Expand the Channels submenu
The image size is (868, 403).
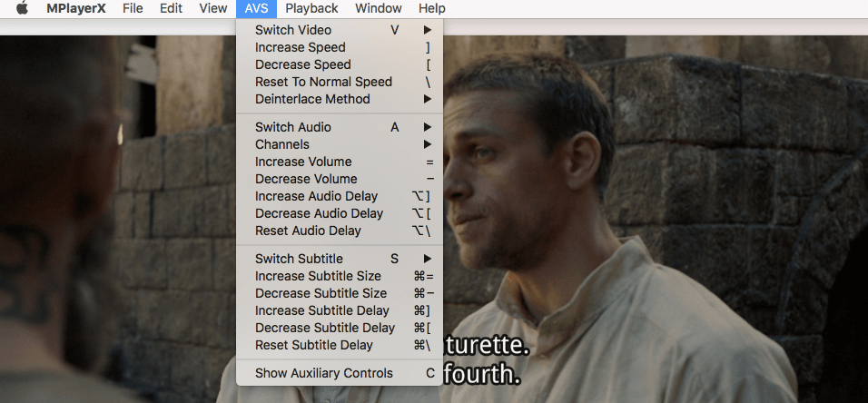[x=340, y=144]
